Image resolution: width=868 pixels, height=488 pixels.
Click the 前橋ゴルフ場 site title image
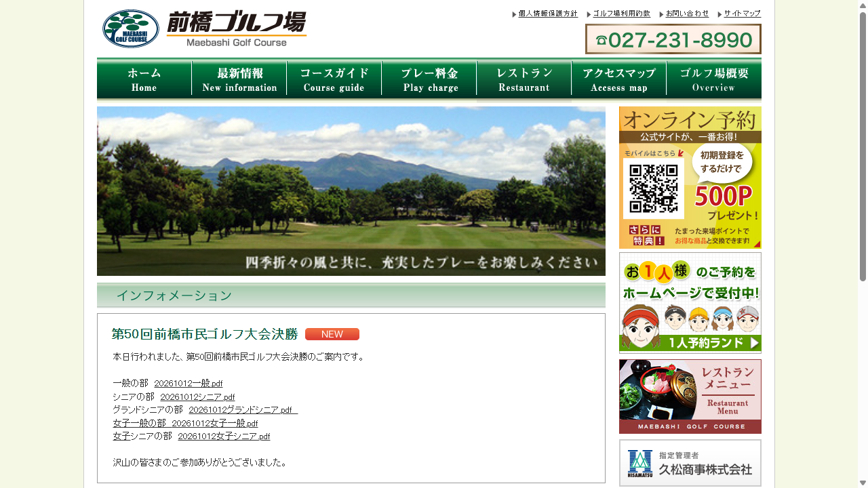[x=237, y=28]
